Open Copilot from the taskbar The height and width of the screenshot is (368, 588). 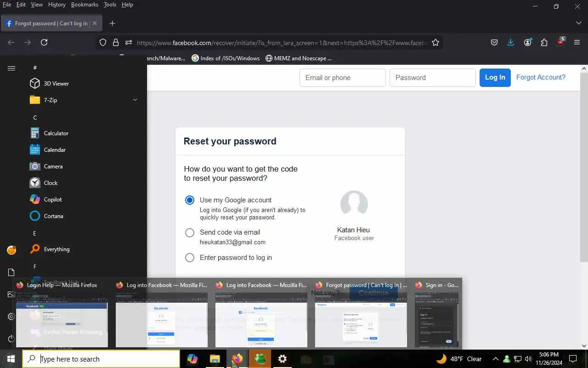tap(192, 359)
